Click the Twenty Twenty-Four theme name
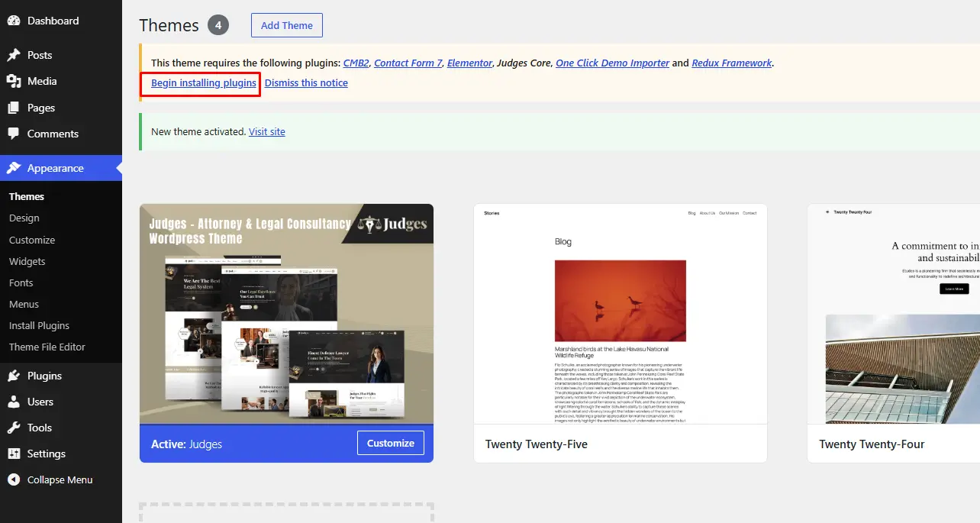 tap(872, 444)
